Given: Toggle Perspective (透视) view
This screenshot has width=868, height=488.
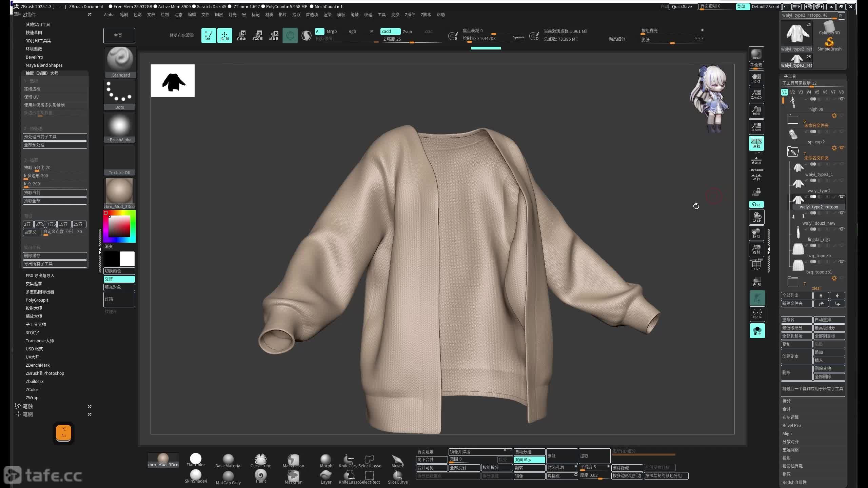Looking at the screenshot, I should point(756,143).
